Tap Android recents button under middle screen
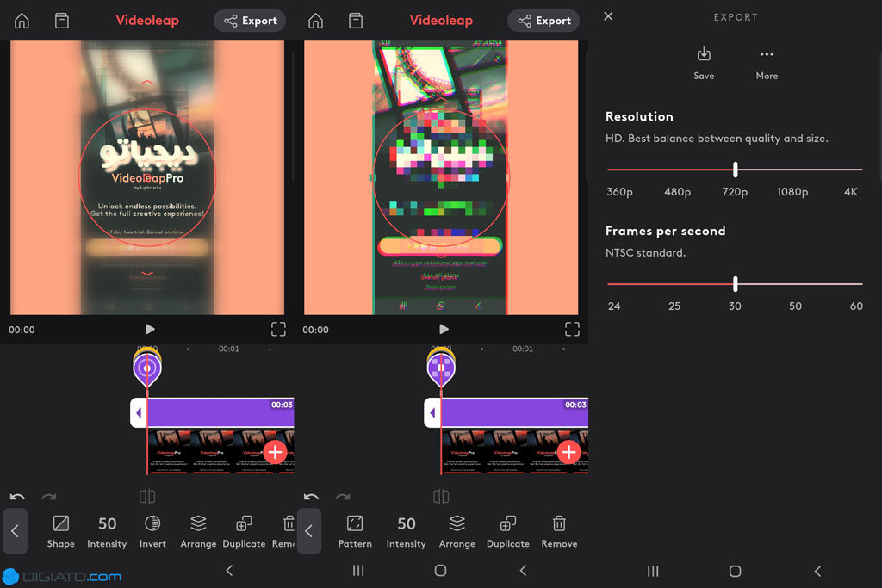This screenshot has width=882, height=588. [358, 571]
